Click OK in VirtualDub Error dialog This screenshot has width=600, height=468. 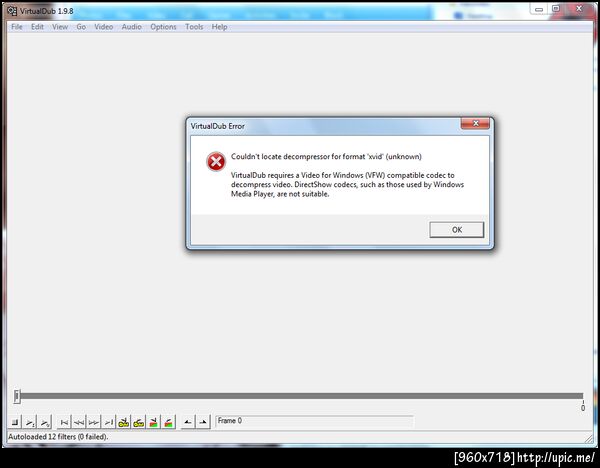(x=457, y=230)
